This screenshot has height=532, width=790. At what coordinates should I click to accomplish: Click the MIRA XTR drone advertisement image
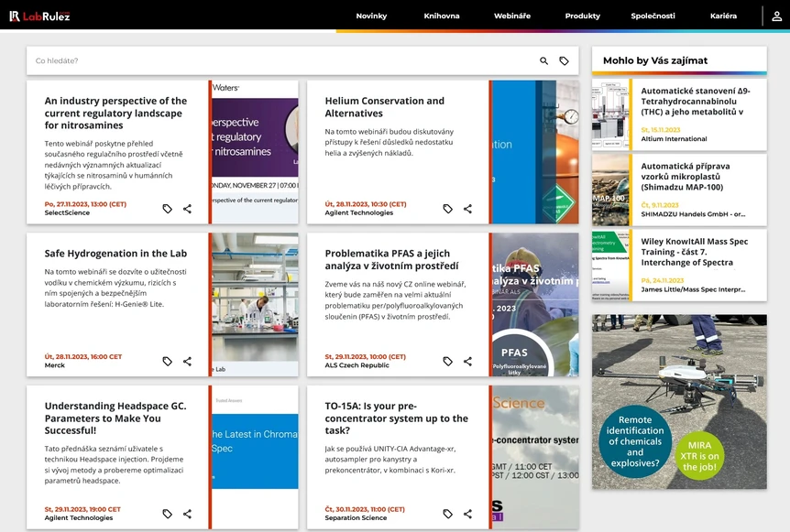point(679,401)
